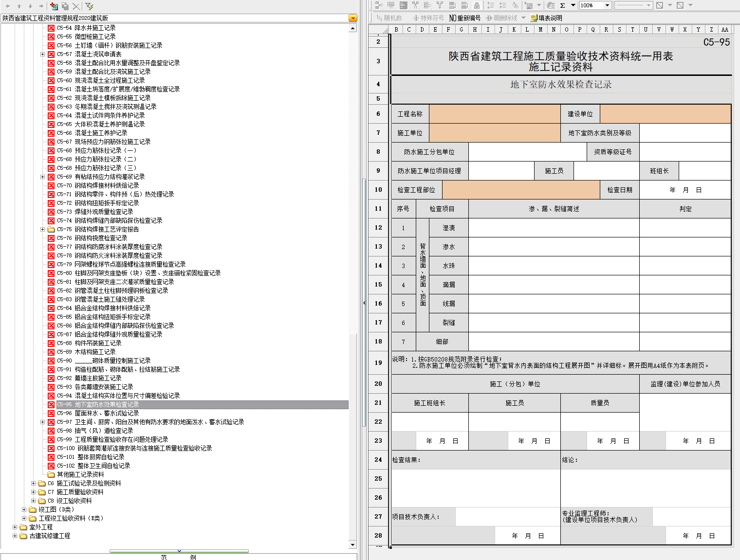Image resolution: width=740 pixels, height=560 pixels.
Task: Click the tree scrollbar down arrow
Action: click(353, 544)
